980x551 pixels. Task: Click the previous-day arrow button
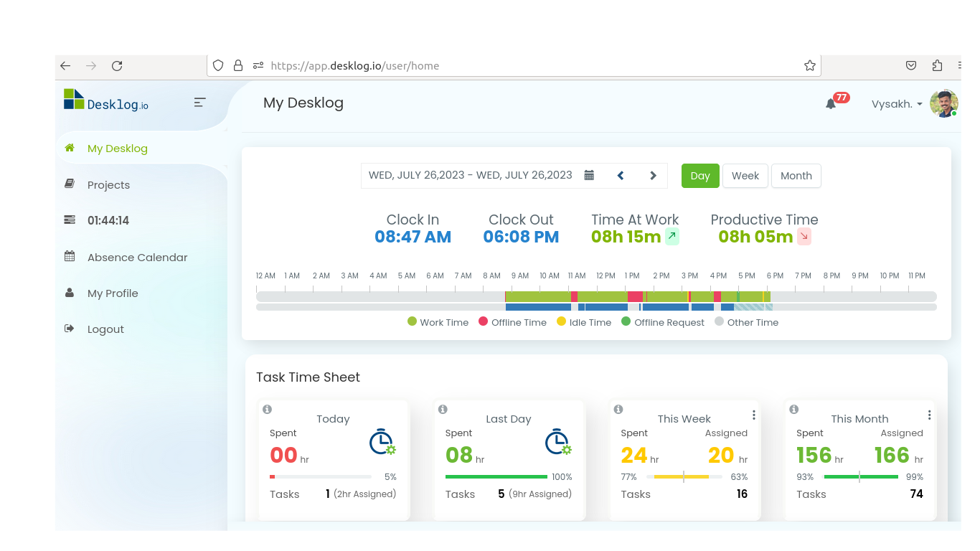[620, 174]
